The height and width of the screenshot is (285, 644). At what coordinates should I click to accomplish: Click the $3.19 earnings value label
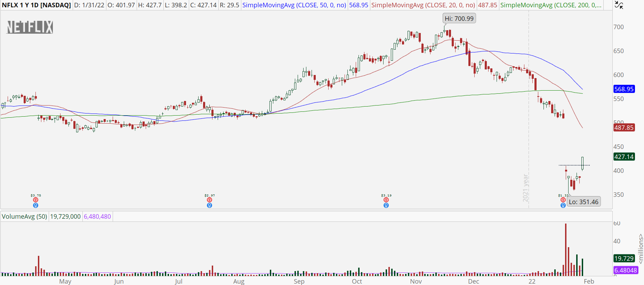click(386, 195)
